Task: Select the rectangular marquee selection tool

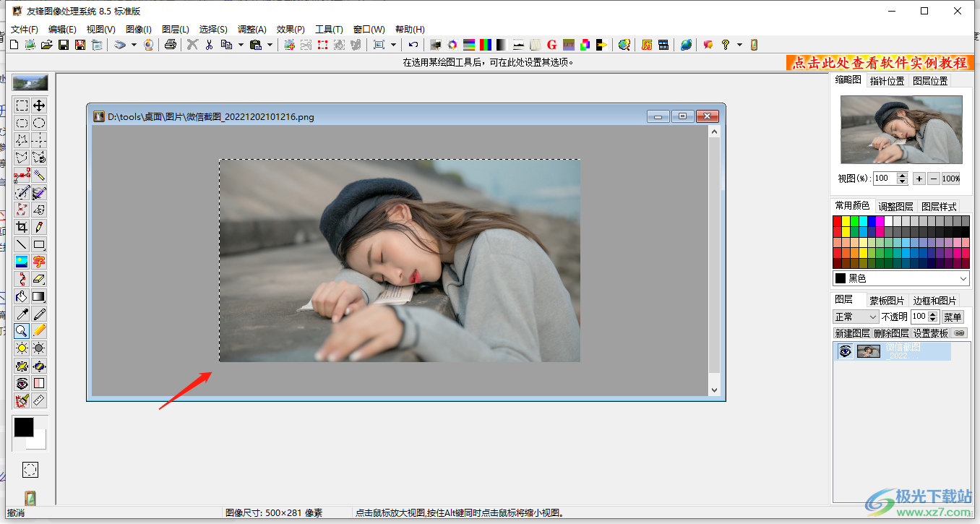Action: click(x=22, y=106)
